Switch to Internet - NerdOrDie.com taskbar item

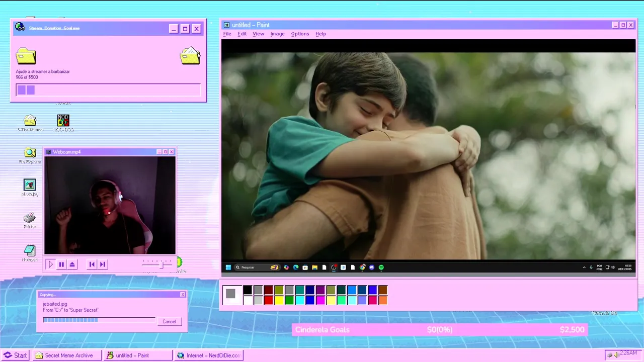(209, 355)
